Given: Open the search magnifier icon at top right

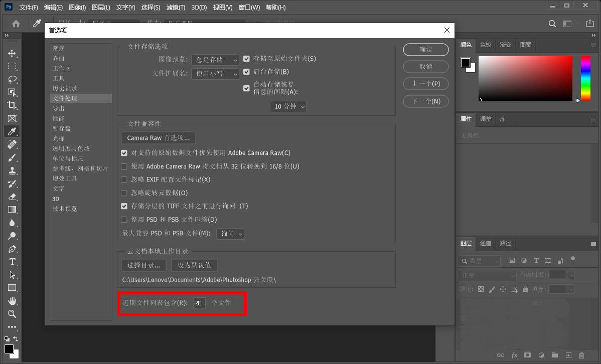Looking at the screenshot, I should tap(552, 24).
